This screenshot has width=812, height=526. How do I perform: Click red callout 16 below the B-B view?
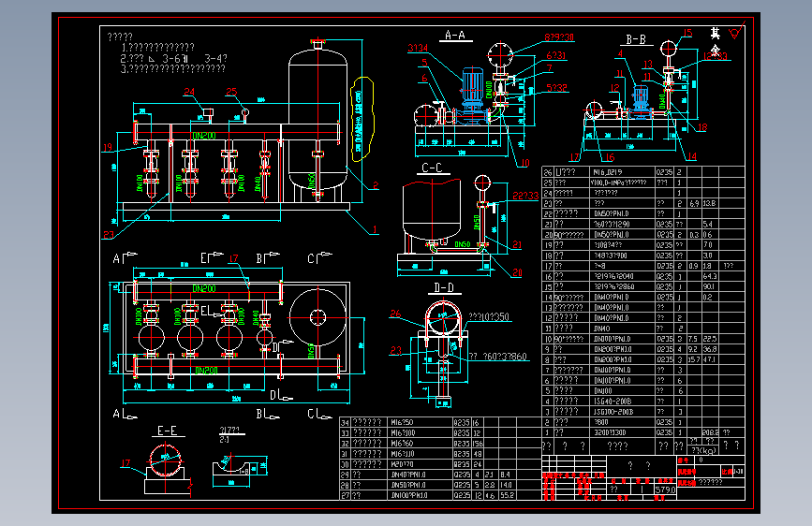pyautogui.click(x=610, y=157)
